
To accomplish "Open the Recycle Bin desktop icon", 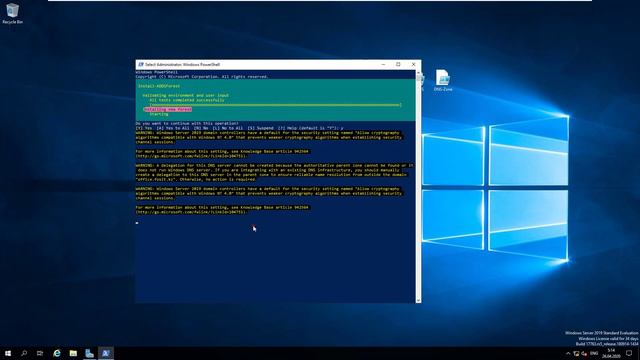I will tap(12, 13).
